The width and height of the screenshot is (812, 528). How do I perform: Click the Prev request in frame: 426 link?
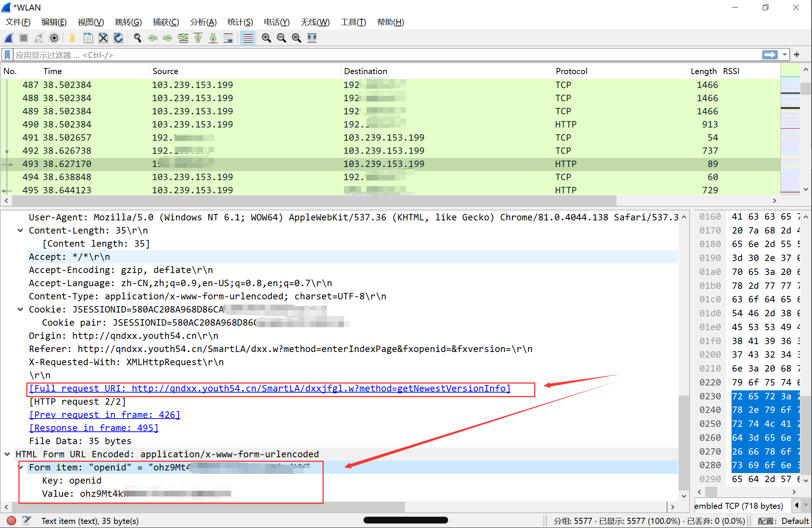(x=105, y=415)
